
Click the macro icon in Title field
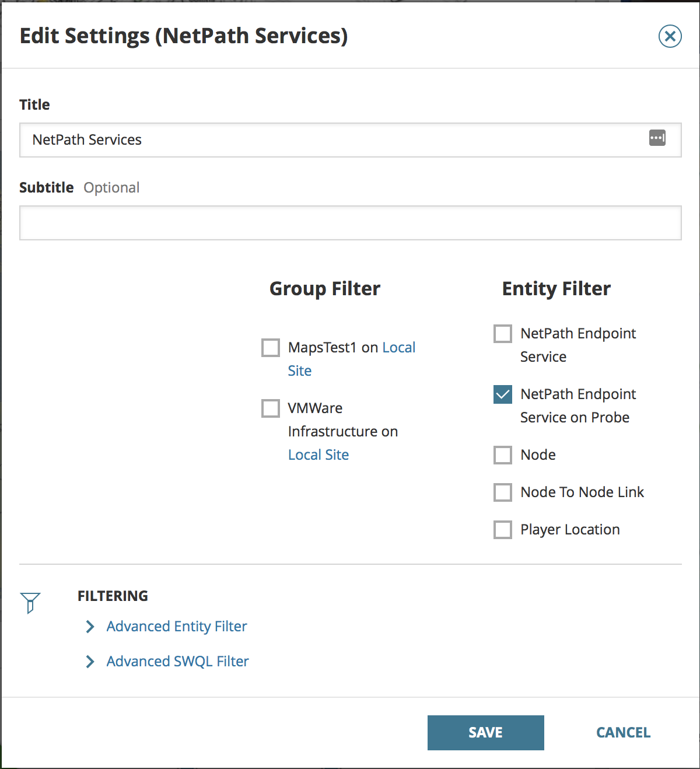[x=657, y=138]
